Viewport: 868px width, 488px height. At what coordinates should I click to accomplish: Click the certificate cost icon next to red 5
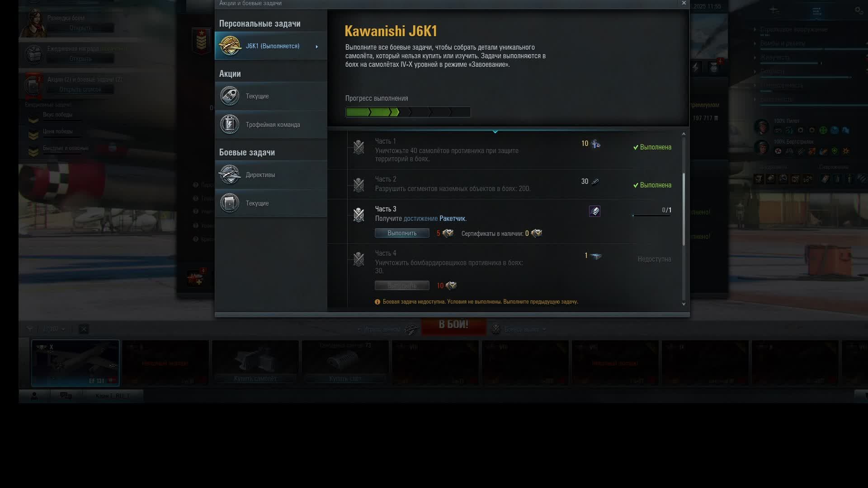tap(448, 233)
